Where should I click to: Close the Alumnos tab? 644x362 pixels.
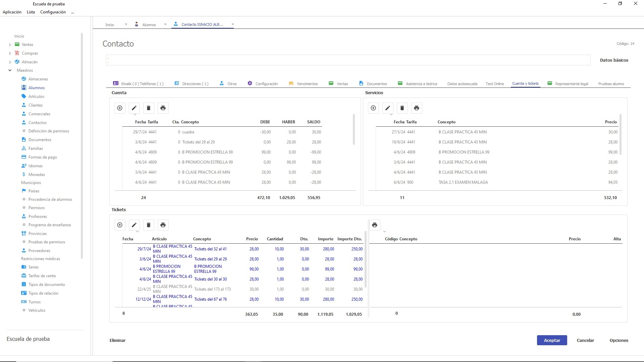(165, 24)
